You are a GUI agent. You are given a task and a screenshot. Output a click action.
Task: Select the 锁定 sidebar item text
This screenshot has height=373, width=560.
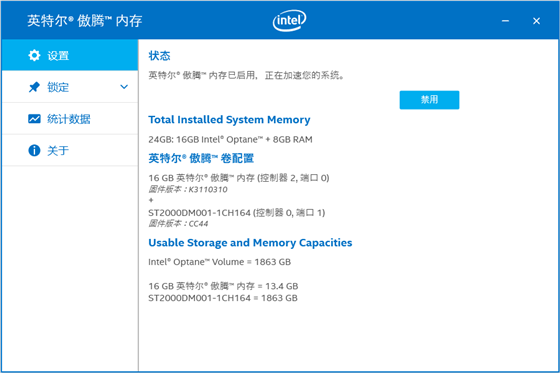58,87
